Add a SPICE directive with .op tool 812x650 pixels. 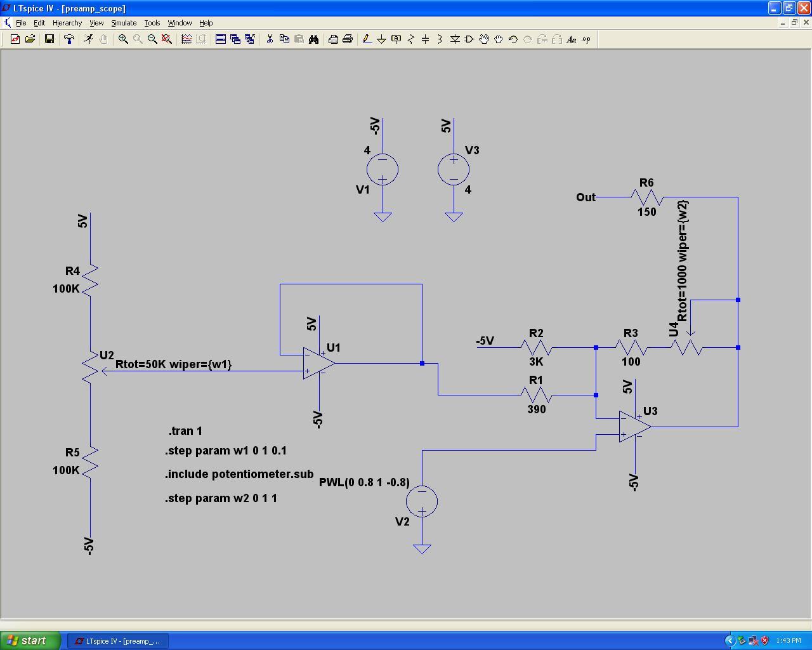click(x=585, y=39)
